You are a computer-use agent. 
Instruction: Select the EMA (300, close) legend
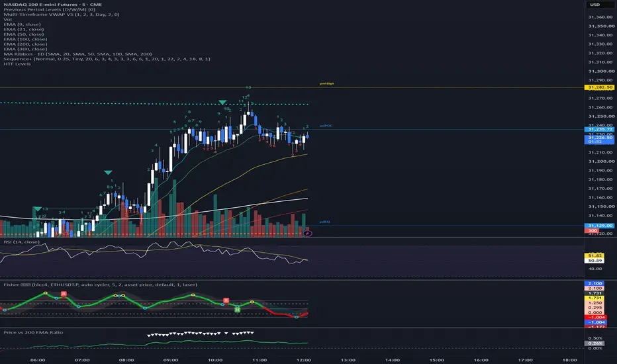coord(25,49)
